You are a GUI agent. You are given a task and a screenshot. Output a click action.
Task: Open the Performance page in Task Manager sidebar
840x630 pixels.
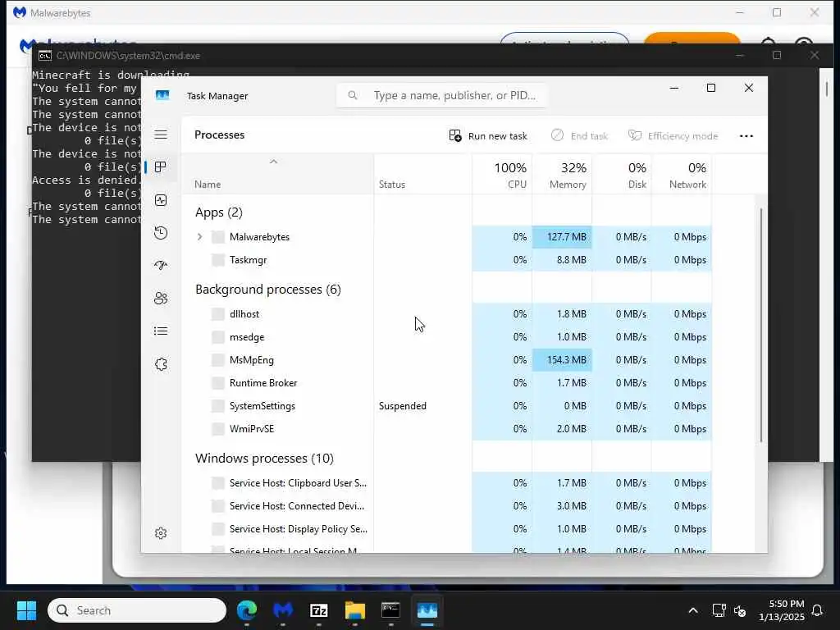pos(161,200)
